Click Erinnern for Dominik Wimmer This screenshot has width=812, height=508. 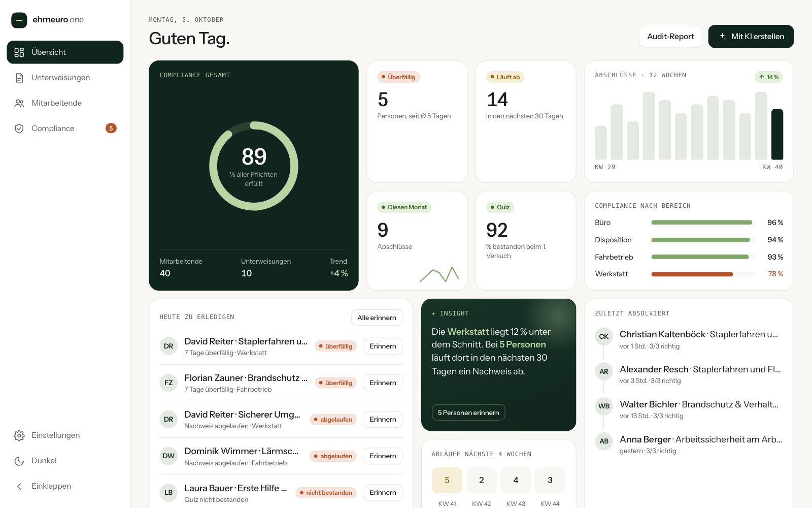pyautogui.click(x=383, y=456)
